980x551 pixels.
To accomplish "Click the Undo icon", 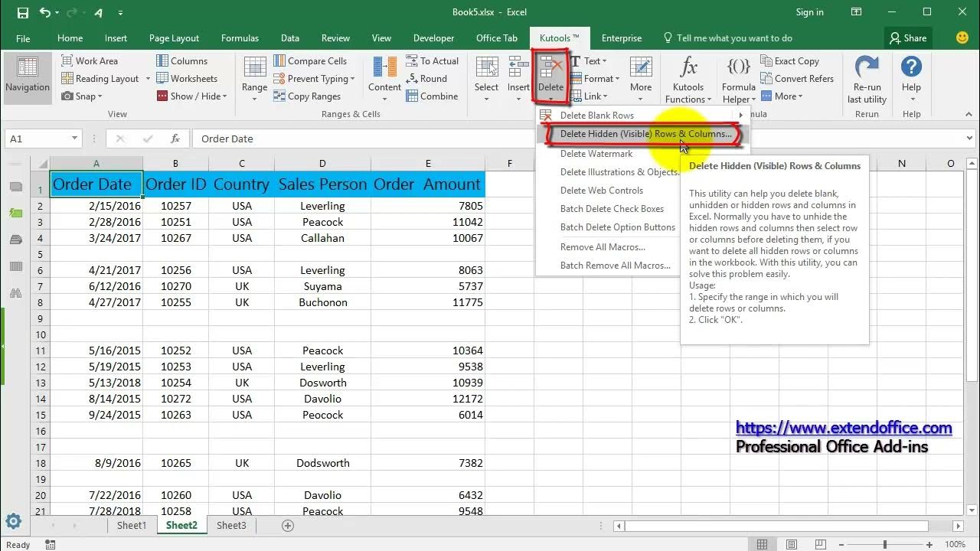I will 44,12.
